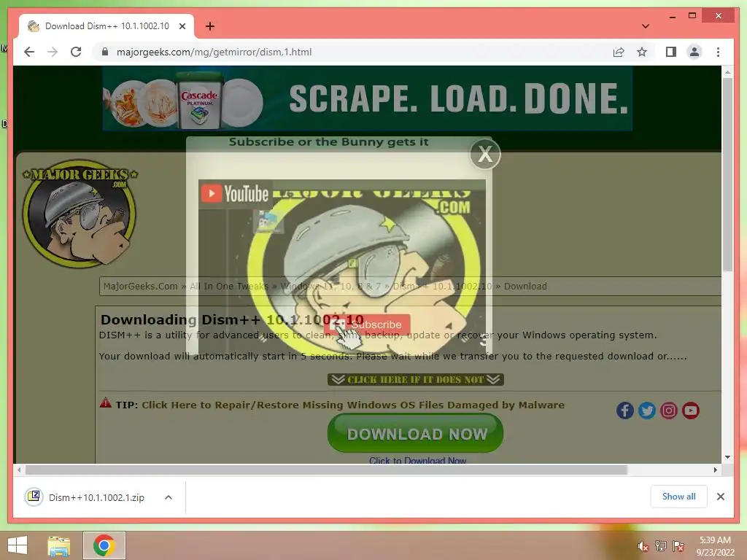The image size is (747, 560).
Task: Open the Repair/Restore Missing Windows tip link
Action: coord(353,405)
